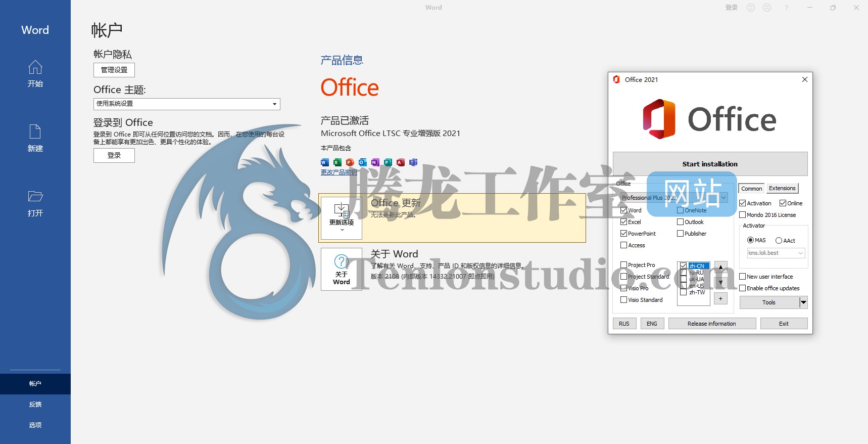This screenshot has height=444, width=868.
Task: Click the Word app icon under included products
Action: point(325,162)
